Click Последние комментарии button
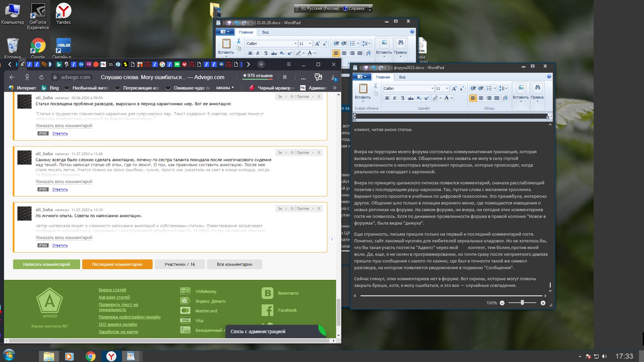Image resolution: width=644 pixels, height=362 pixels. (x=117, y=264)
